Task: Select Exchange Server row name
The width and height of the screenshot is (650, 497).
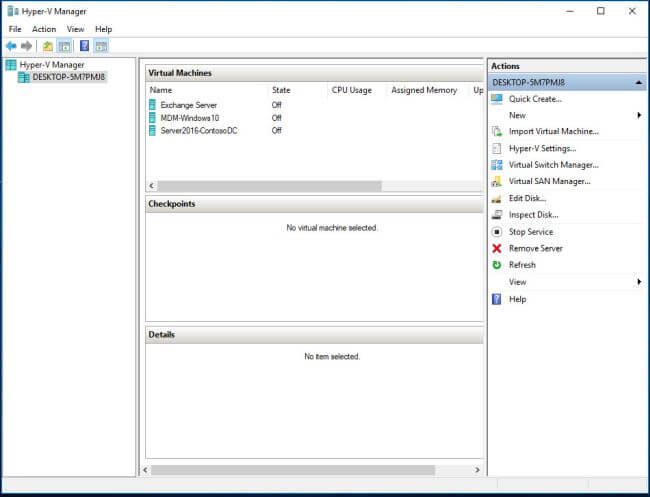Action: pos(189,105)
